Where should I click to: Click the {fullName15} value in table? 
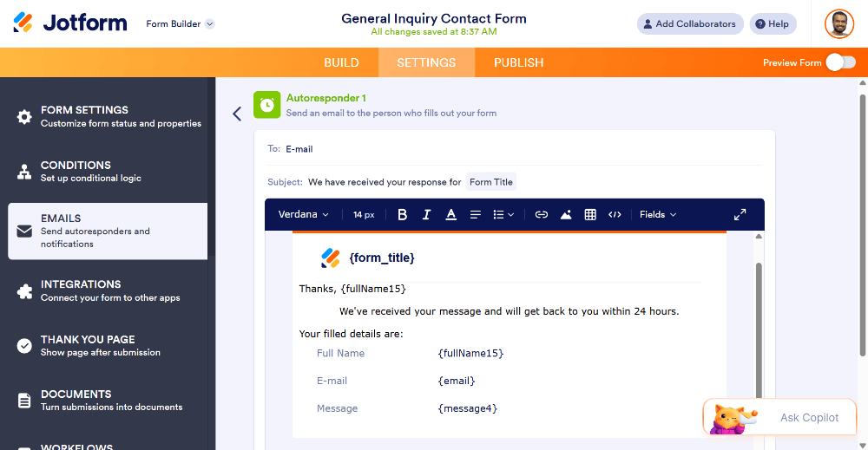tap(470, 353)
